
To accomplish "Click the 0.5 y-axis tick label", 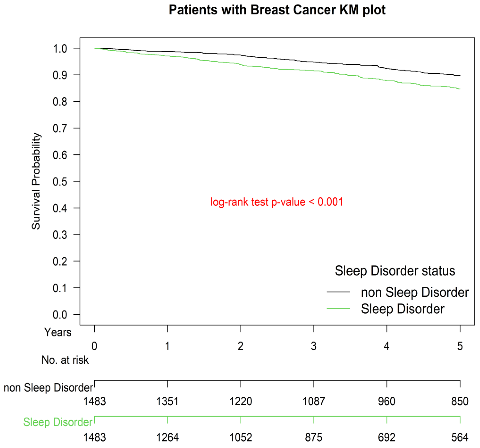I will (x=60, y=181).
